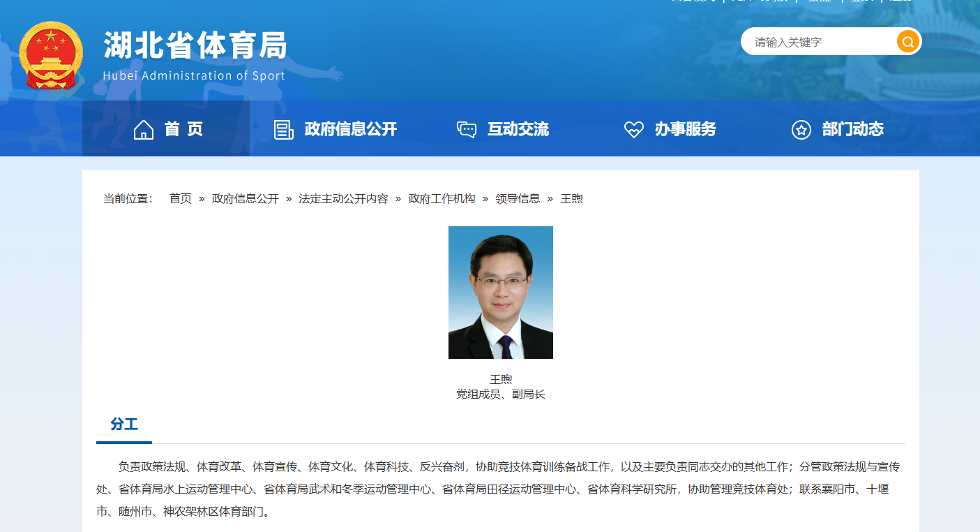
Task: Open the 法定主动公开内容 breadcrumb link
Action: (343, 198)
